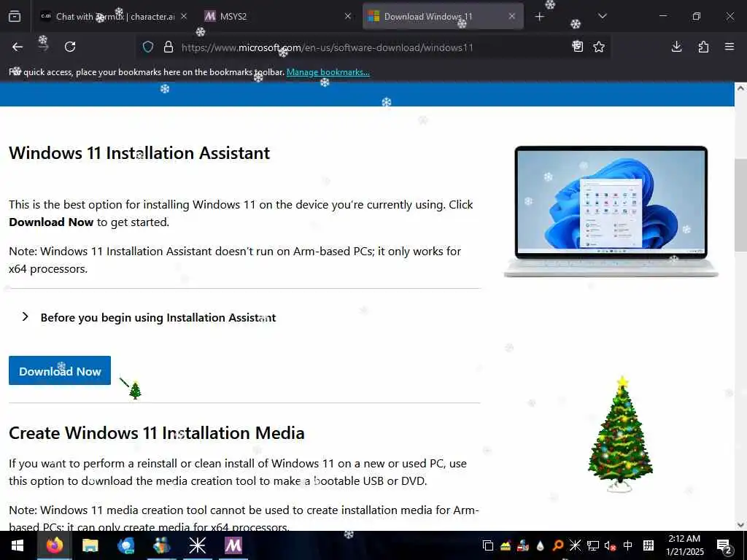Click the URL address bar field
This screenshot has width=747, height=560.
[371, 47]
